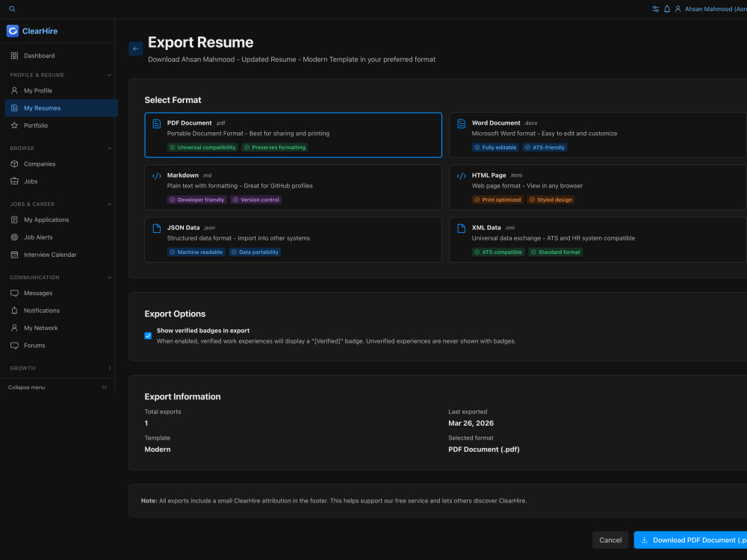
Task: Click the ATS compatible tag
Action: [x=498, y=252]
